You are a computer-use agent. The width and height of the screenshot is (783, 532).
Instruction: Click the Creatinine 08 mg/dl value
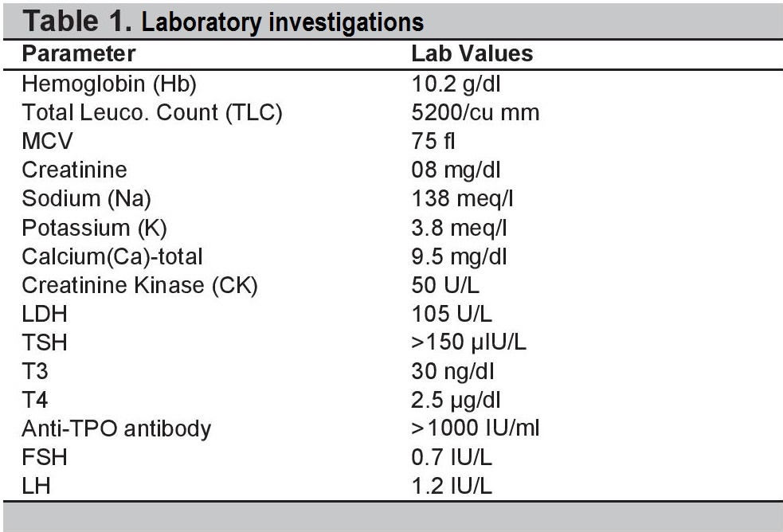456,170
